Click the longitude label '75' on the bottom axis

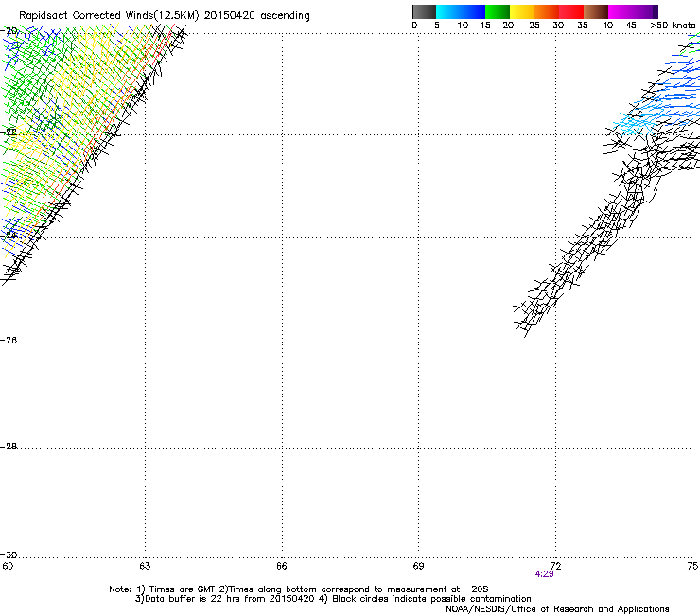point(692,566)
